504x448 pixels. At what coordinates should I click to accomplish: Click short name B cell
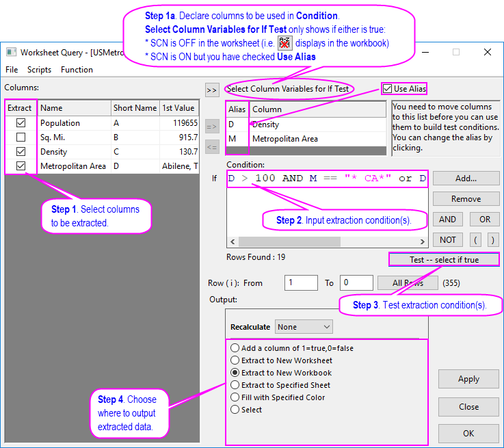click(135, 137)
